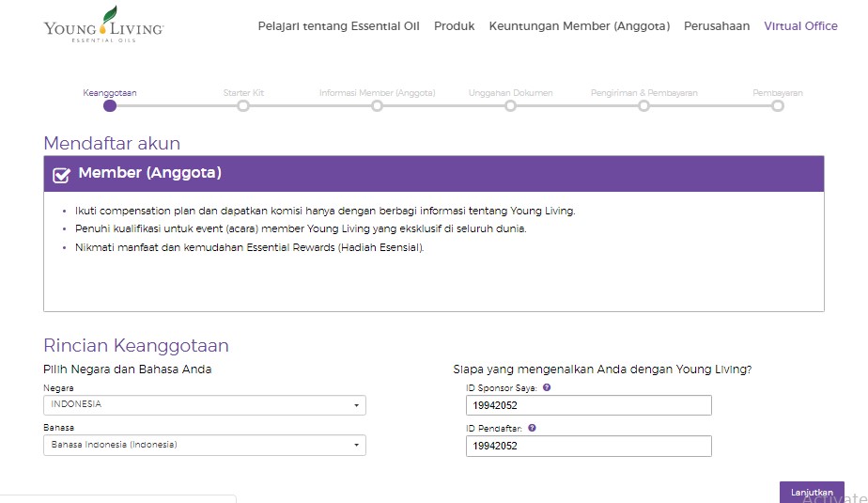Click the Informasi Member (Anggota) step marker

point(377,106)
